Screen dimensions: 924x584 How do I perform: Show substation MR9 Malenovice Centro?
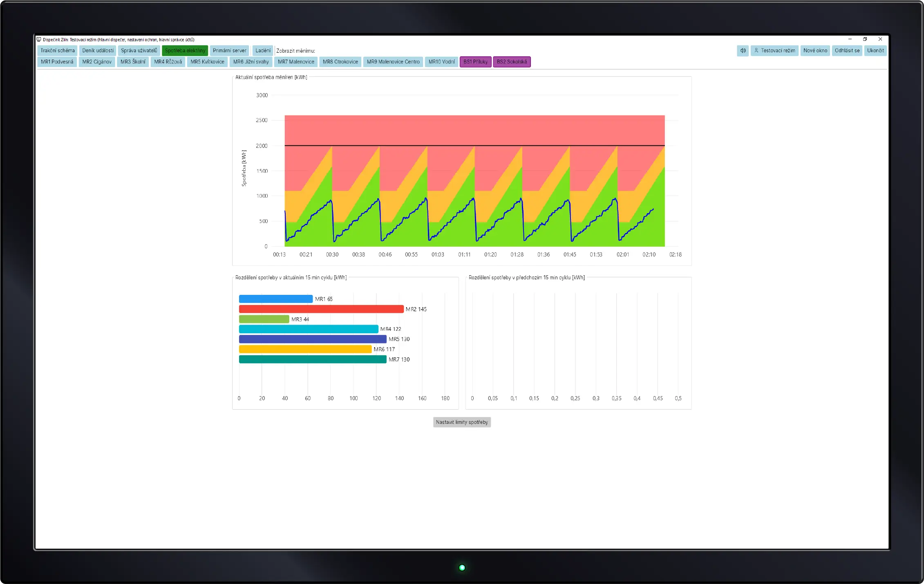393,62
